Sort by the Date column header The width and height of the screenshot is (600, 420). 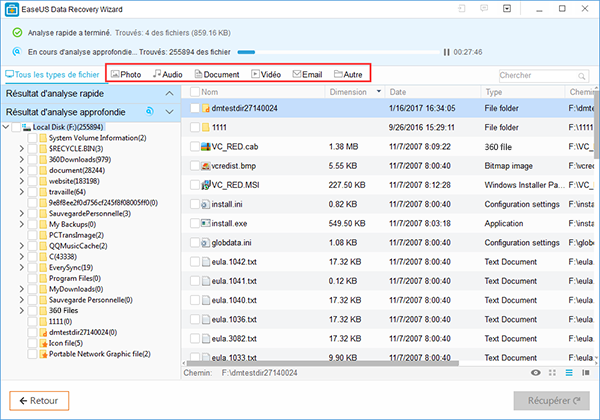[398, 92]
